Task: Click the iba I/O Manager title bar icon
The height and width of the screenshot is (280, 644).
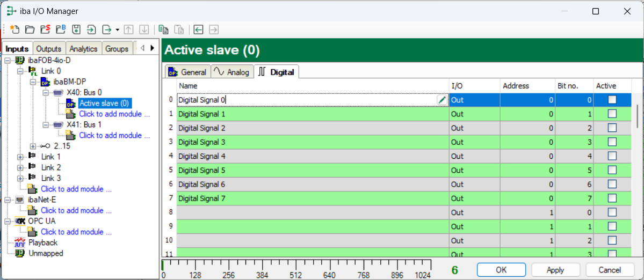Action: (x=12, y=11)
